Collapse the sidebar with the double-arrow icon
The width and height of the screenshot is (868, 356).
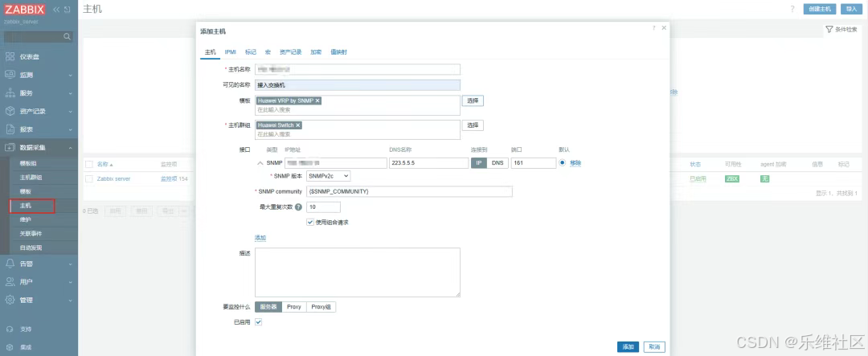[56, 10]
